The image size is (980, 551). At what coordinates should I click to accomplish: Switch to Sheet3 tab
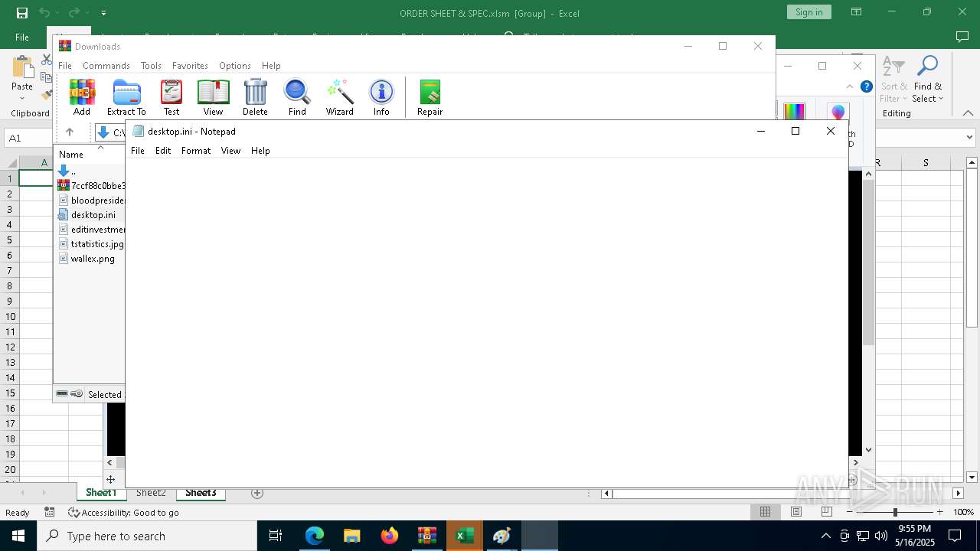[201, 493]
